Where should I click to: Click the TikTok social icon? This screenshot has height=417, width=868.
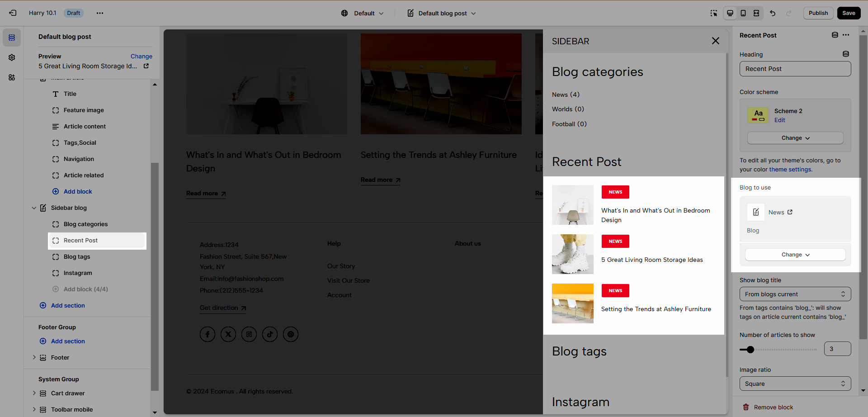tap(270, 334)
